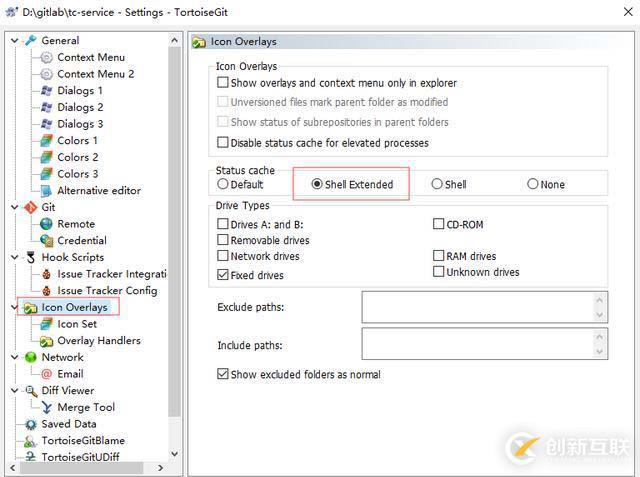640x477 pixels.
Task: Click the Saved Data gear icon
Action: [x=31, y=424]
